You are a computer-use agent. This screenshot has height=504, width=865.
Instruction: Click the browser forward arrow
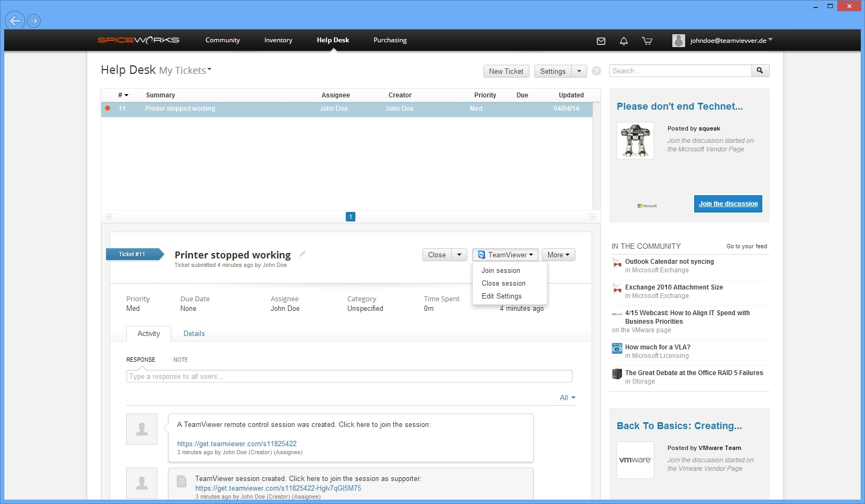34,21
